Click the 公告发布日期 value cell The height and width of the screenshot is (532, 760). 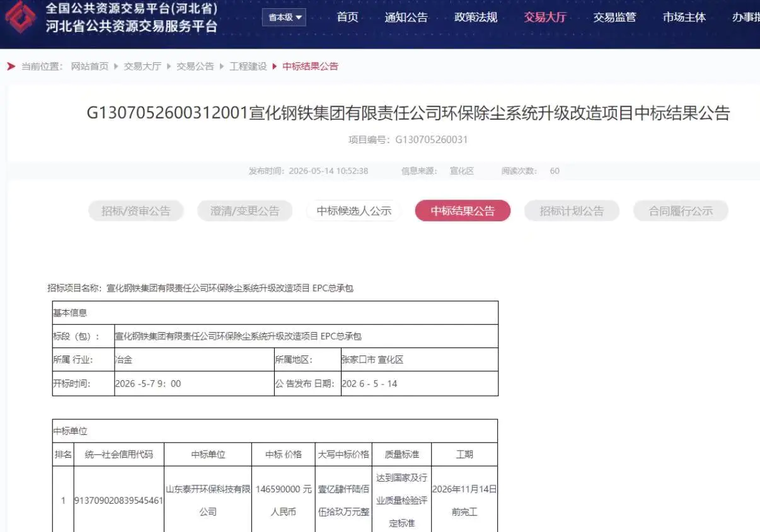[x=420, y=383]
